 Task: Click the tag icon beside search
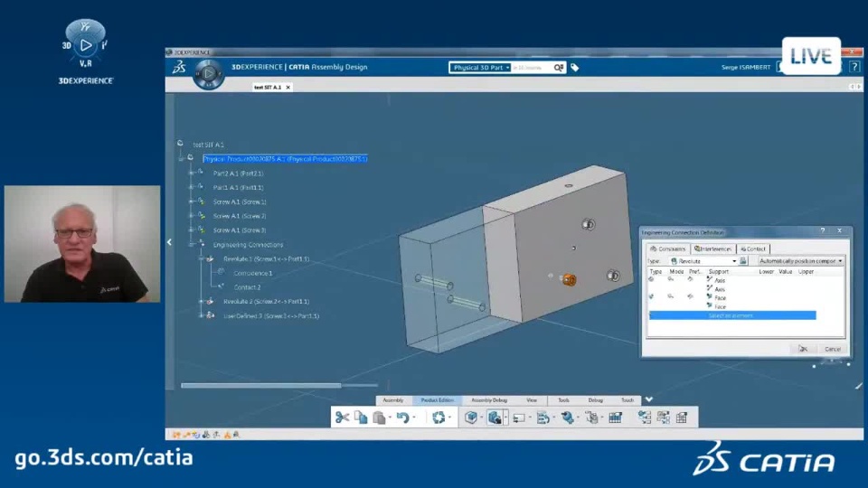575,68
